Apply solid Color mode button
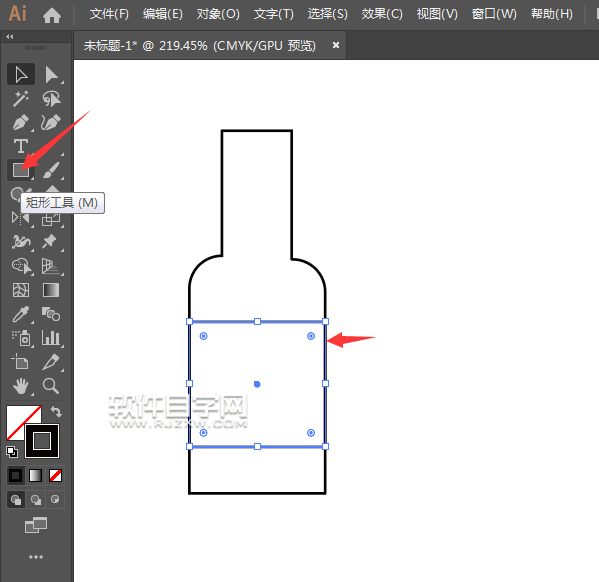This screenshot has height=582, width=599. pos(16,476)
